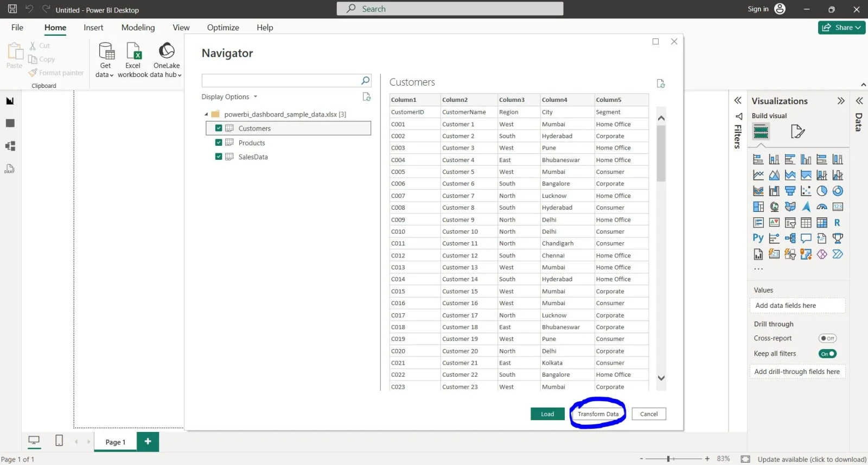Click the Load button
Image resolution: width=868 pixels, height=465 pixels.
click(547, 414)
